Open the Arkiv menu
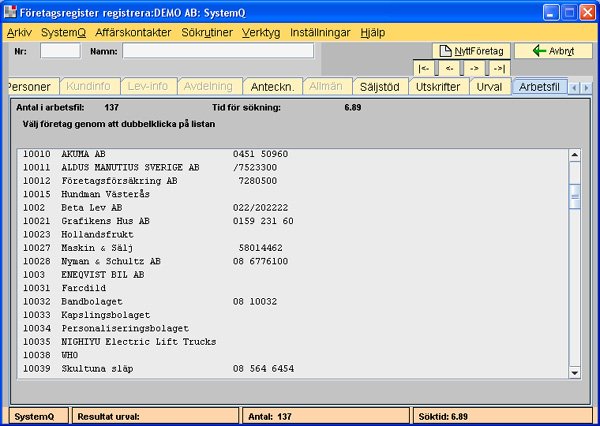600x426 pixels. (20, 32)
